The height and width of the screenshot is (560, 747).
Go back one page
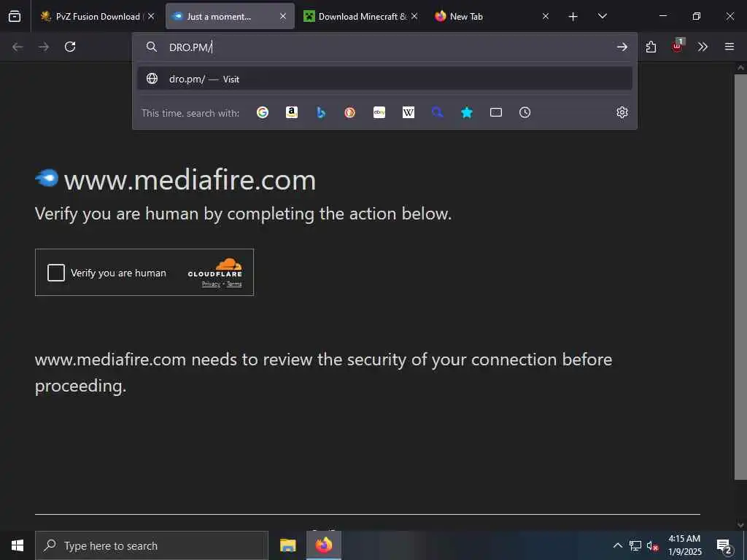18,47
